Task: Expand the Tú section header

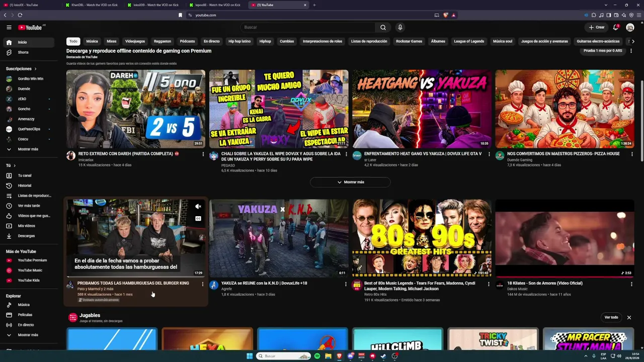Action: point(11,165)
